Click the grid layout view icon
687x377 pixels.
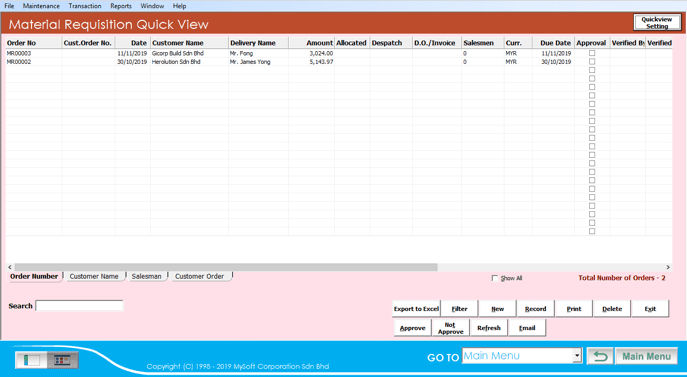62,360
